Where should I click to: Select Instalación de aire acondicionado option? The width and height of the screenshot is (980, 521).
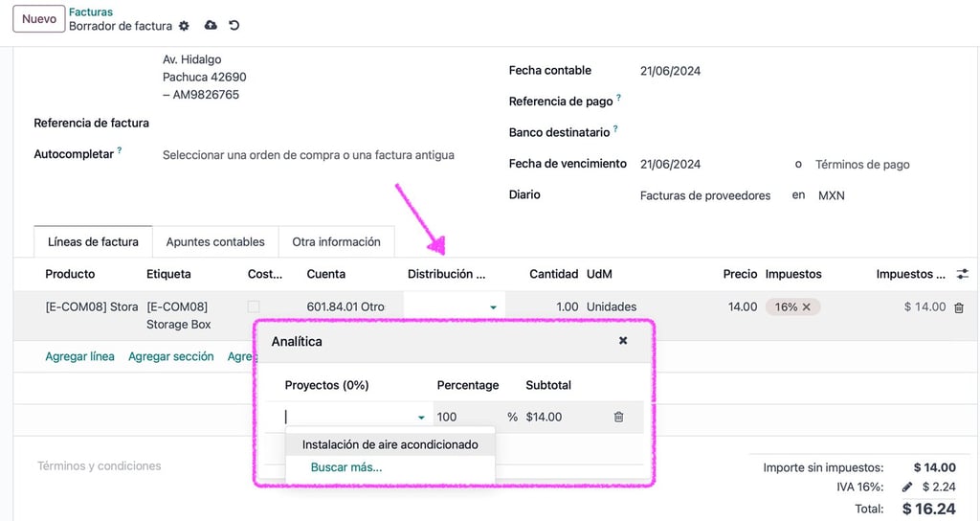390,444
